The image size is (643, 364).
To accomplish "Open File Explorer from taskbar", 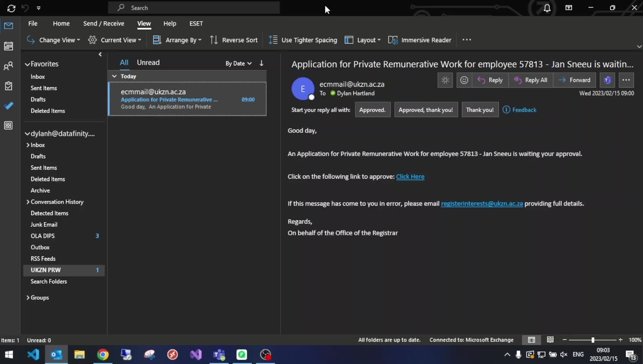I will 79,354.
